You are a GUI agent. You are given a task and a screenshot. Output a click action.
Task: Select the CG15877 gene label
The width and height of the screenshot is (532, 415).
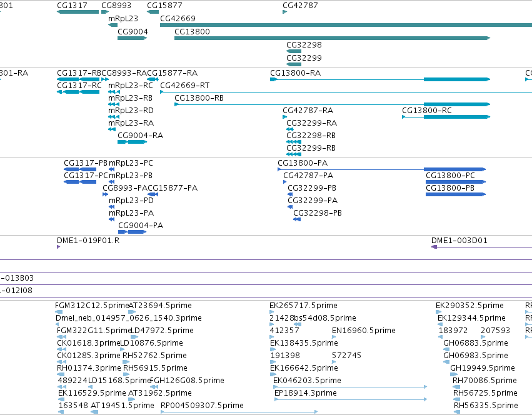point(164,6)
